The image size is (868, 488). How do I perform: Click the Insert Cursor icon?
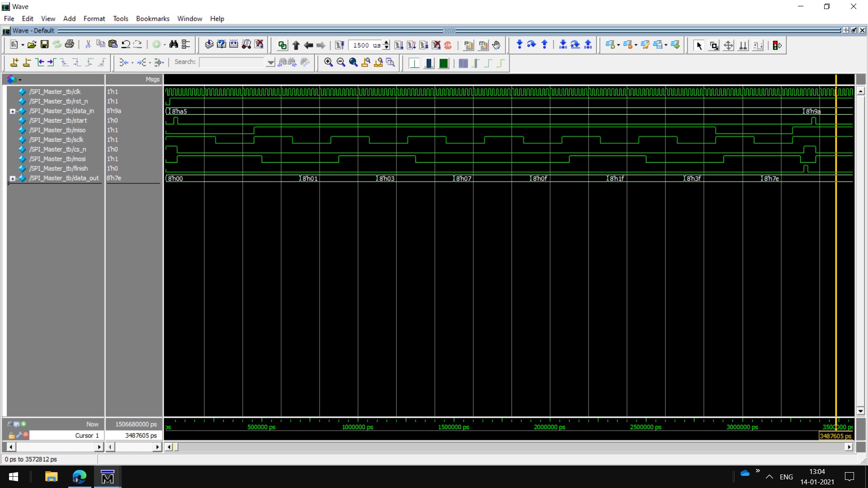coord(14,62)
